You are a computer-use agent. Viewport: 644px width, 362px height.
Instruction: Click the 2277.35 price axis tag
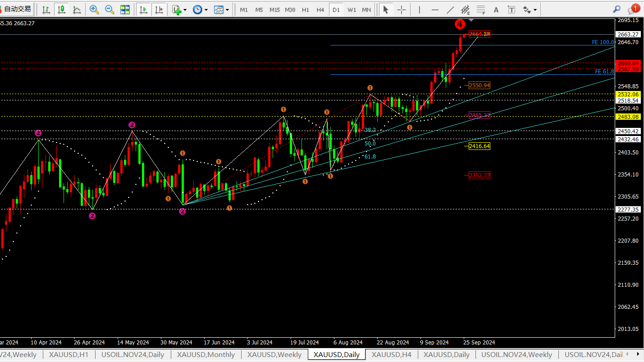tap(628, 209)
